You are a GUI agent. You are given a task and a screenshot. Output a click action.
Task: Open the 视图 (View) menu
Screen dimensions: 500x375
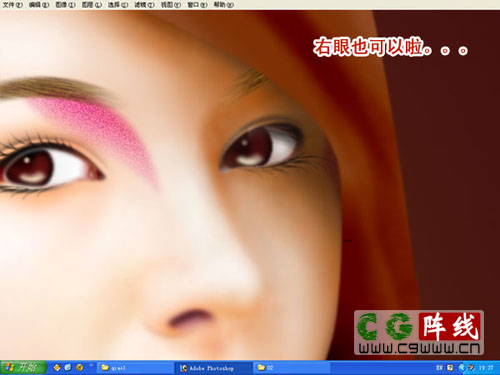tap(171, 5)
